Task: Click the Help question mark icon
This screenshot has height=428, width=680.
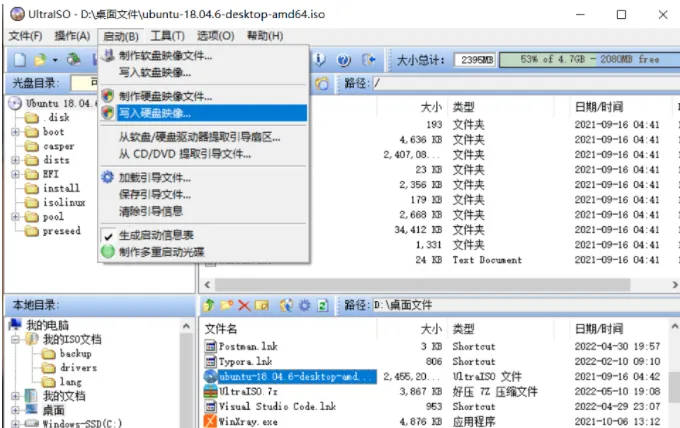Action: point(343,60)
